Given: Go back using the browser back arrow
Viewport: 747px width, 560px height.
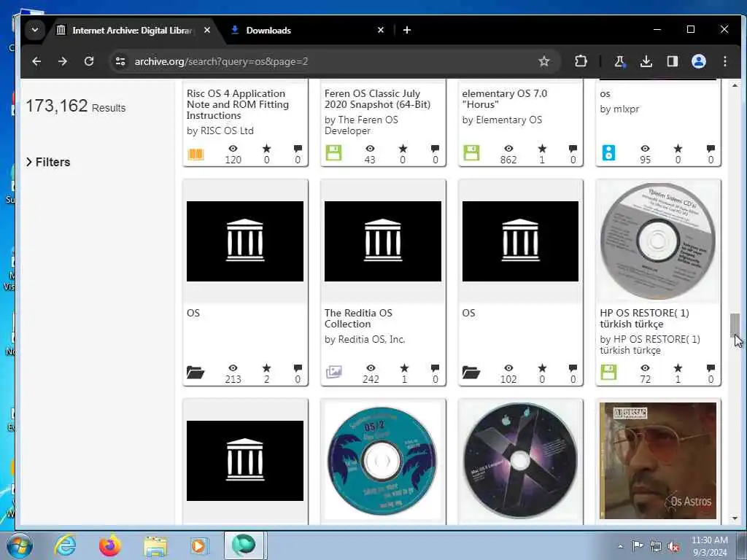Looking at the screenshot, I should click(x=36, y=61).
